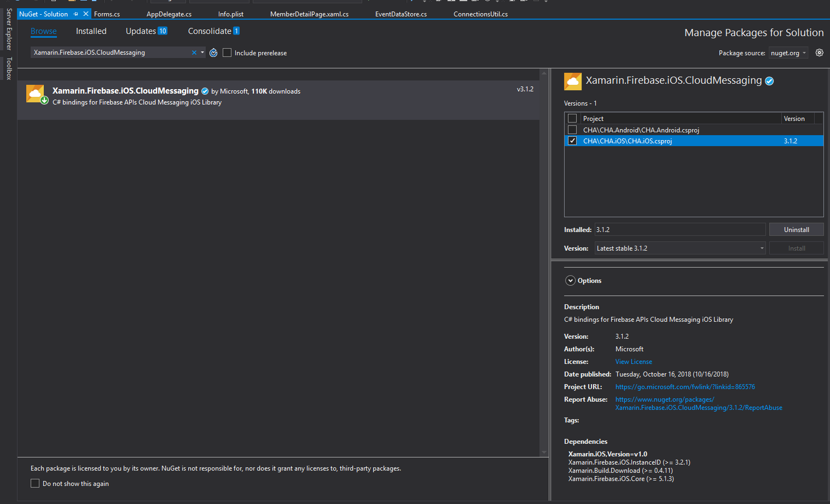Open the Toolbox side panel
This screenshot has width=830, height=504.
pyautogui.click(x=9, y=68)
